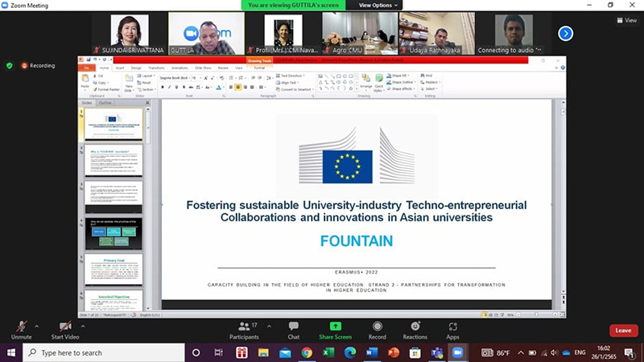Leave the Zoom meeting
The height and width of the screenshot is (362, 644).
[x=623, y=331]
